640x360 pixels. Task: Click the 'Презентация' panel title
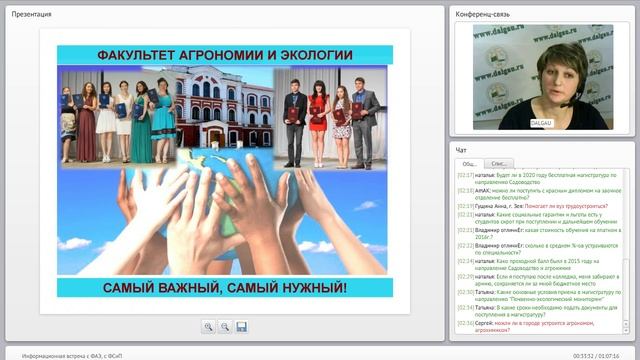point(31,14)
